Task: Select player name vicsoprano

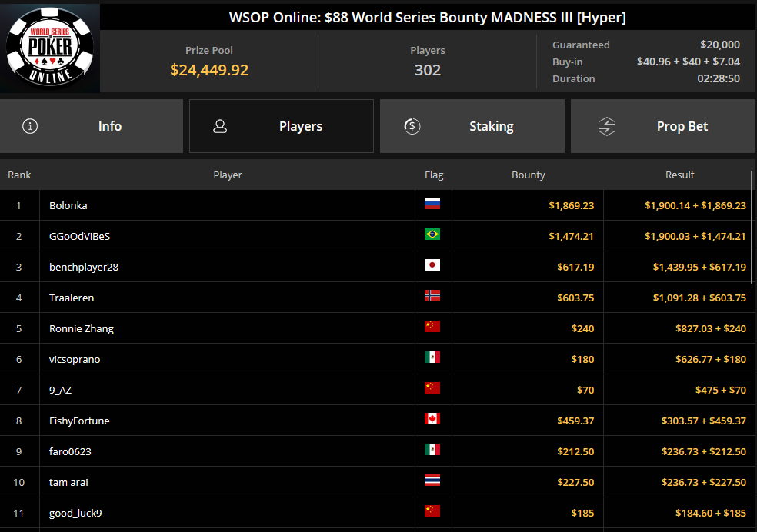Action: pos(75,359)
